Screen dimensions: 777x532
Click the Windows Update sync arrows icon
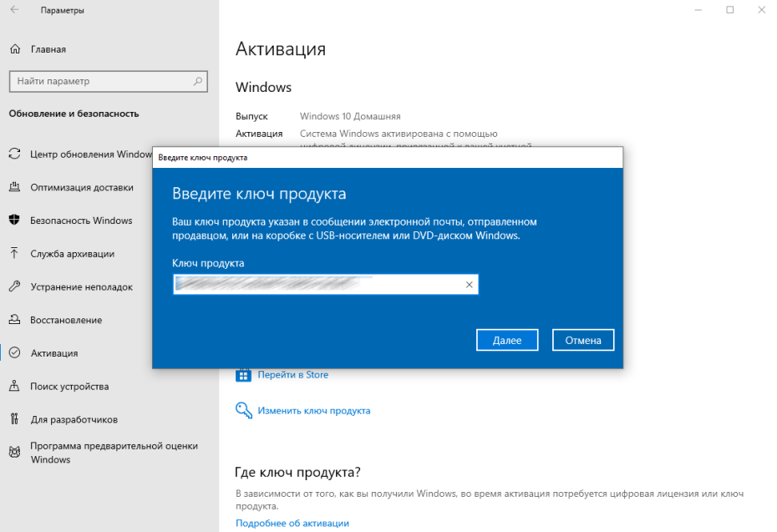pyautogui.click(x=15, y=154)
